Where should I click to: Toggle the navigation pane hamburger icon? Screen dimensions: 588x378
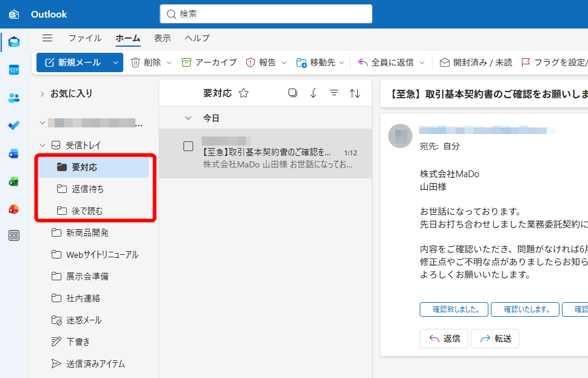(47, 38)
